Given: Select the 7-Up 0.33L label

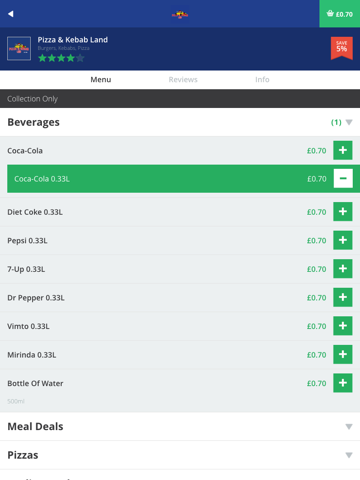Looking at the screenshot, I should pos(26,269).
